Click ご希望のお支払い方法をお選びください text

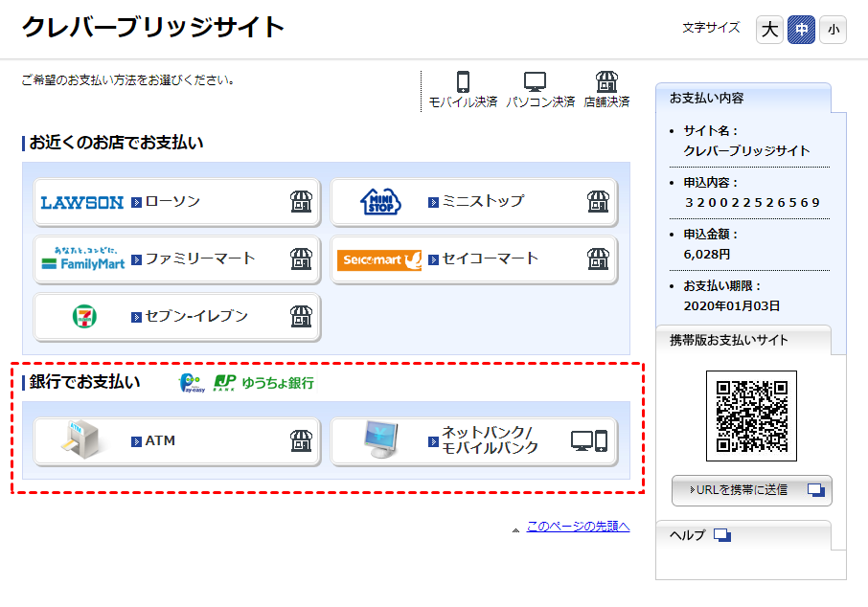click(x=127, y=80)
